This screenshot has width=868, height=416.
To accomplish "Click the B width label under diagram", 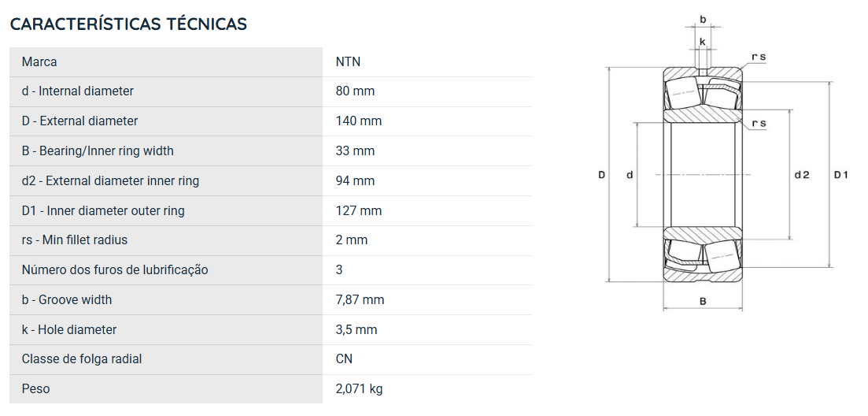I will click(x=703, y=302).
